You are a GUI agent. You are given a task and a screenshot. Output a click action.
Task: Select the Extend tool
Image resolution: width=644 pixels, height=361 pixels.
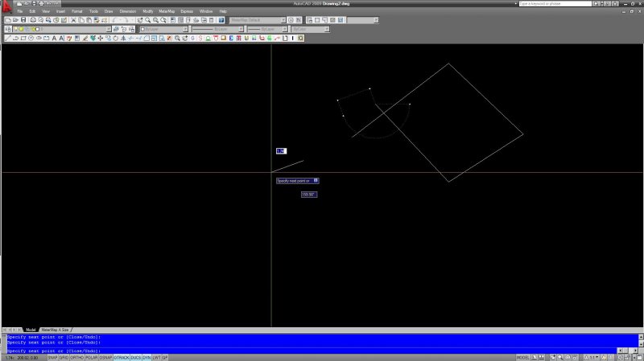pyautogui.click(x=138, y=38)
